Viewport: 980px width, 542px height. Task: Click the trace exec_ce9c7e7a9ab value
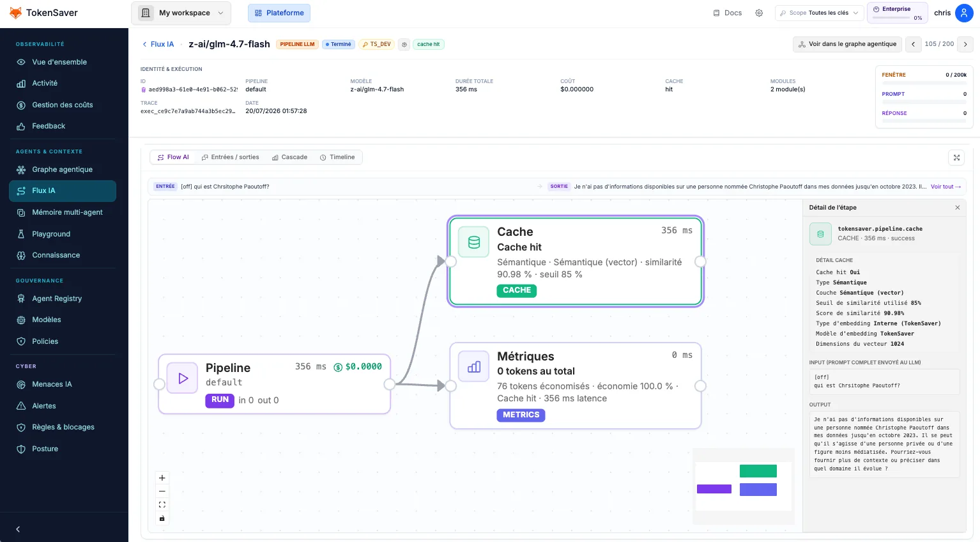(188, 111)
